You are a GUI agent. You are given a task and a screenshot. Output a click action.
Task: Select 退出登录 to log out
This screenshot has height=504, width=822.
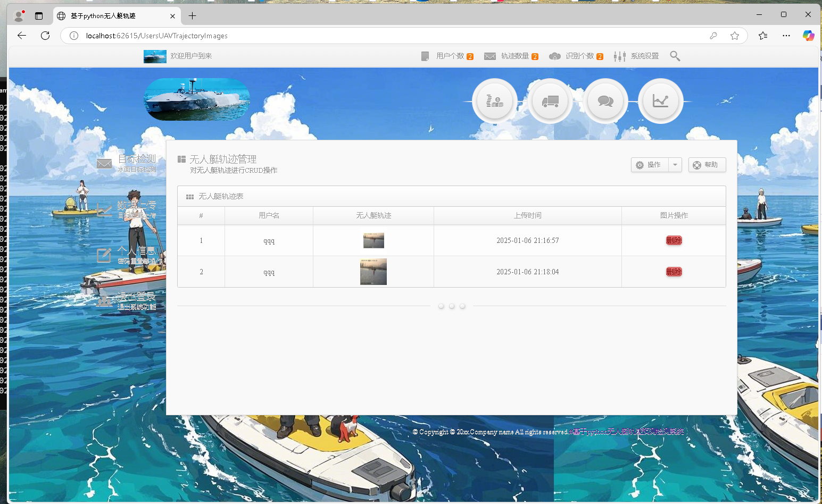click(x=127, y=301)
